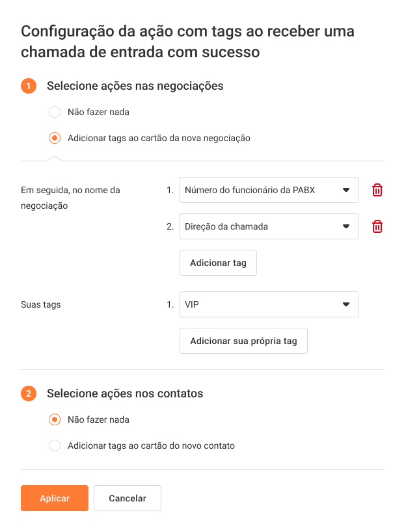
Task: Cancel the dialog with Cancelar
Action: [128, 498]
